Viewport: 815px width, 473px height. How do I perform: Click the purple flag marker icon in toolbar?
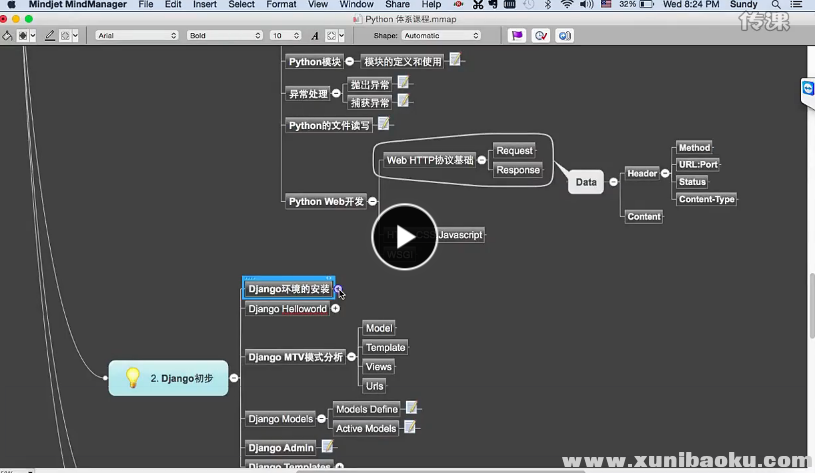coord(517,35)
